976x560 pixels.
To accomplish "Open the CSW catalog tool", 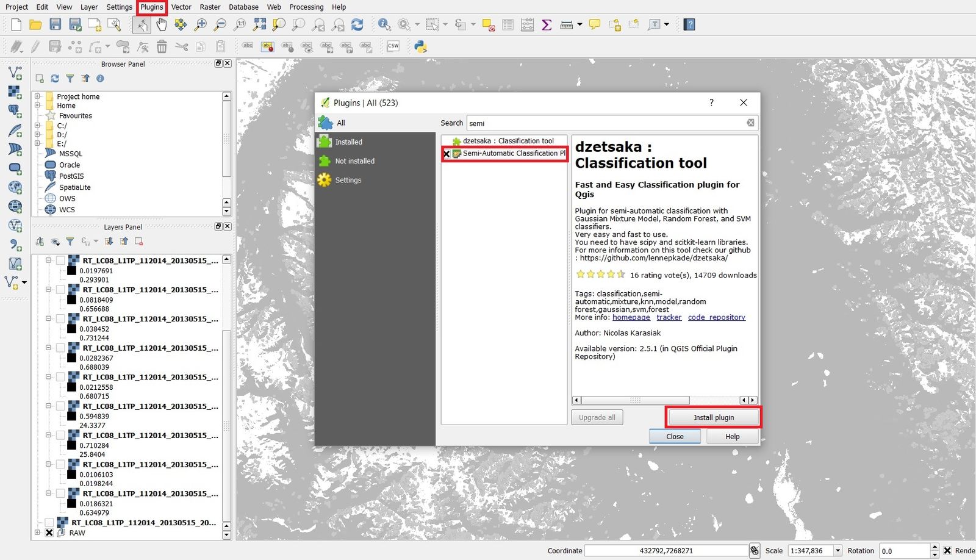I will tap(393, 46).
